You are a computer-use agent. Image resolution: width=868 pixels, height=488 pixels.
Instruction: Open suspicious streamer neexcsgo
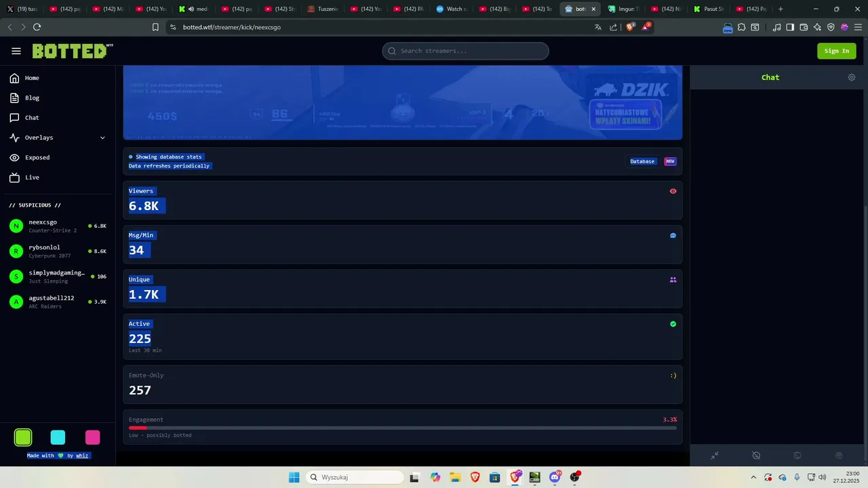58,226
